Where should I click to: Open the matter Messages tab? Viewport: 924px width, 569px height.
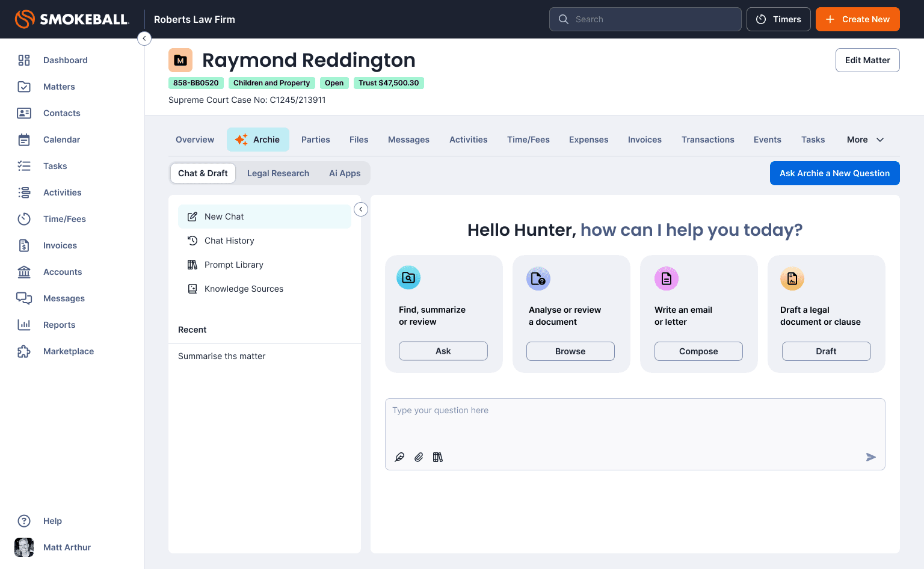(x=408, y=140)
